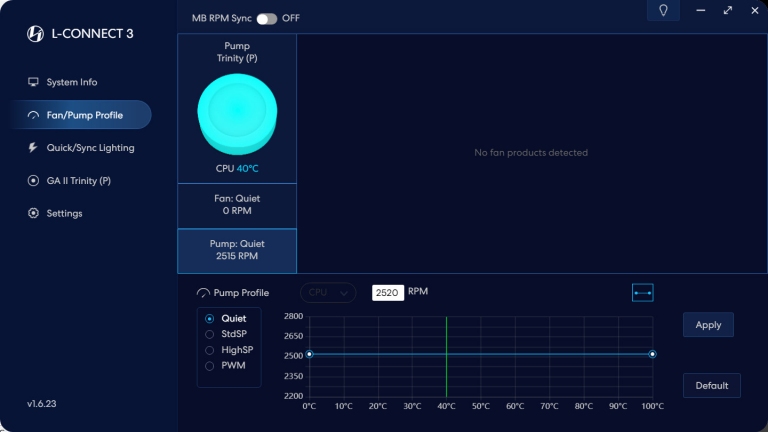Open the CPU temperature source dropdown
The width and height of the screenshot is (768, 432).
pos(328,293)
